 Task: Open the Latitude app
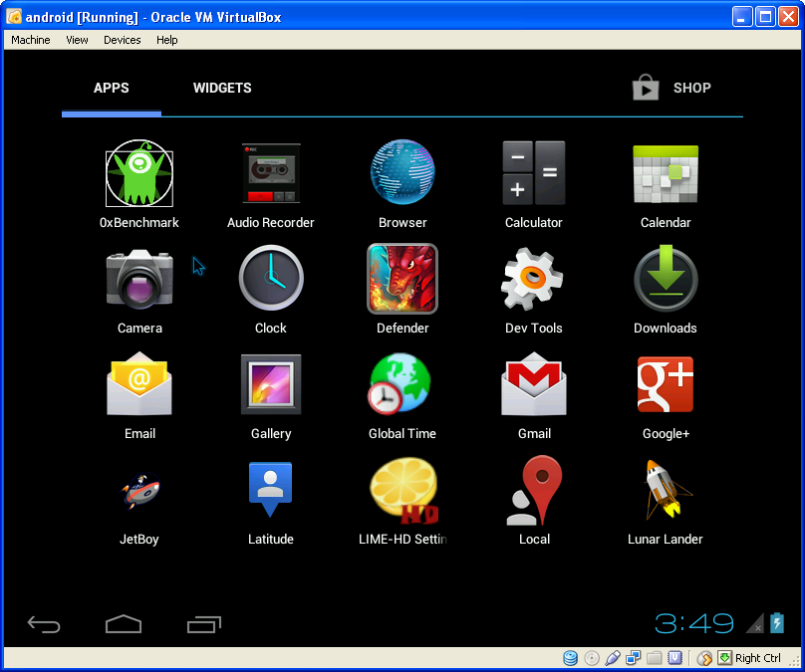(x=271, y=490)
